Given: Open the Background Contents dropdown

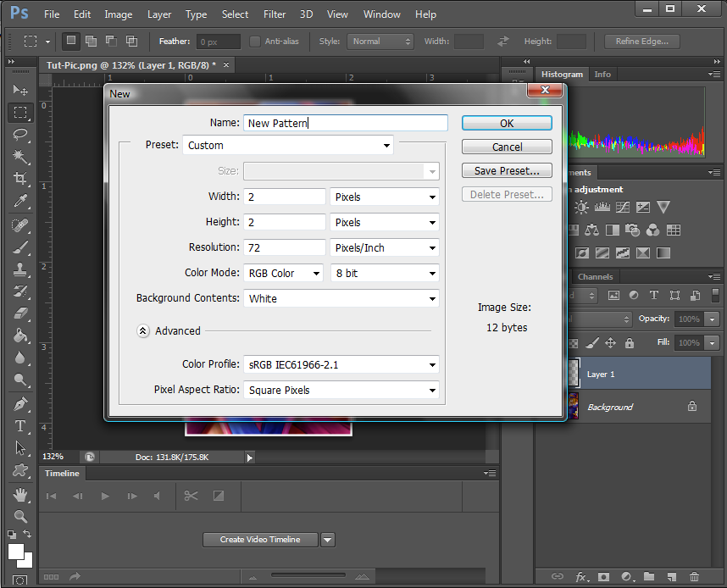Looking at the screenshot, I should coord(341,298).
